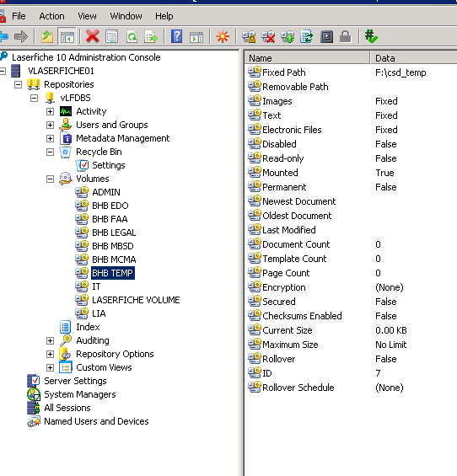Select the Fixed Path property row
Viewport: 457px width, 476px height.
[x=351, y=72]
